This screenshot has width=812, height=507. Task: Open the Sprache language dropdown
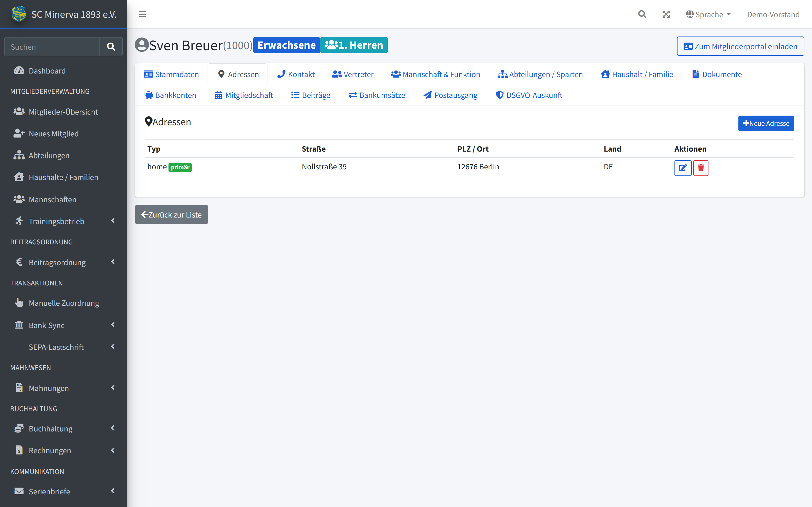click(x=708, y=14)
